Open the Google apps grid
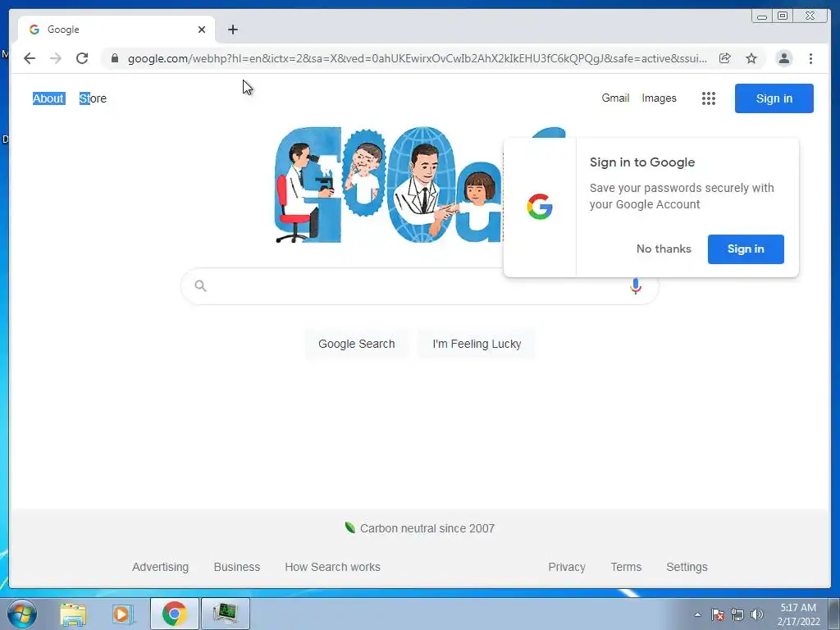Image resolution: width=840 pixels, height=630 pixels. (708, 98)
